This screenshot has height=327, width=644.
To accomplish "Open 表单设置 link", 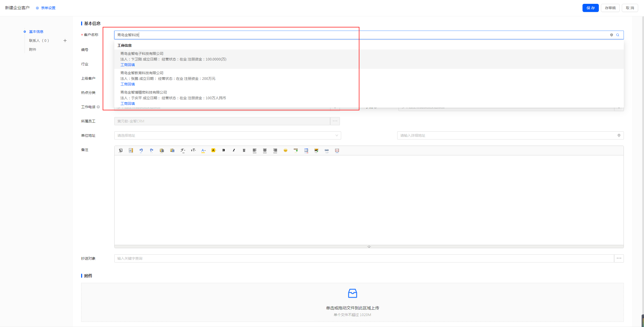I will coord(48,8).
